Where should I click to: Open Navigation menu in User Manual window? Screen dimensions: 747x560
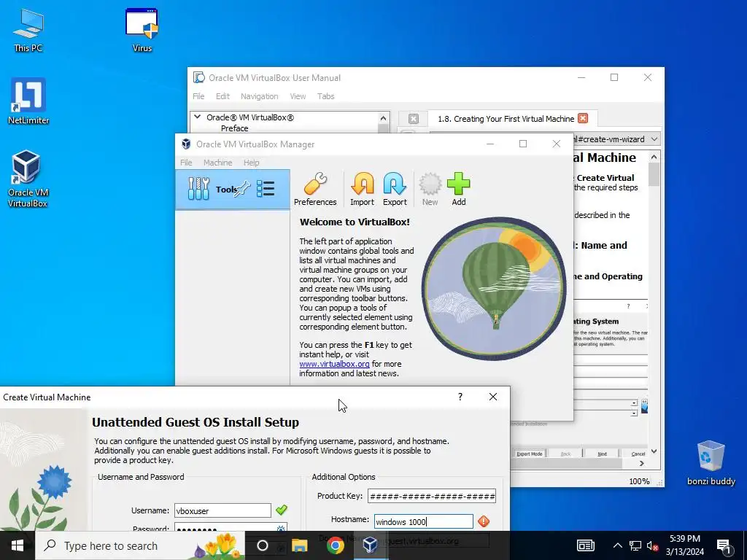coord(259,96)
